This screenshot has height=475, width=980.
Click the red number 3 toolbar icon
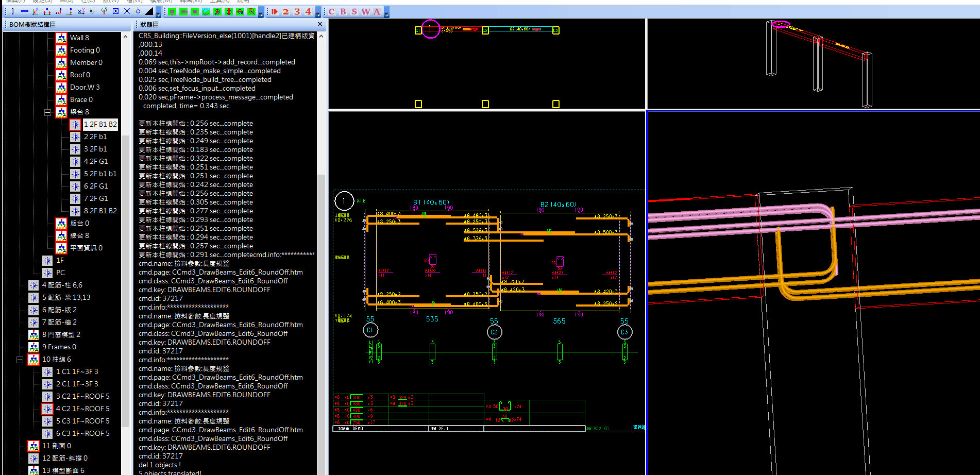297,11
